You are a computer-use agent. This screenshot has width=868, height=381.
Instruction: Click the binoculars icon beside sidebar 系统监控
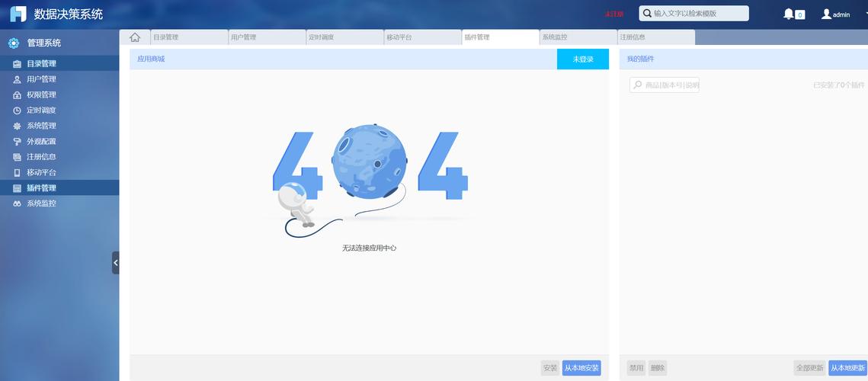[x=18, y=203]
